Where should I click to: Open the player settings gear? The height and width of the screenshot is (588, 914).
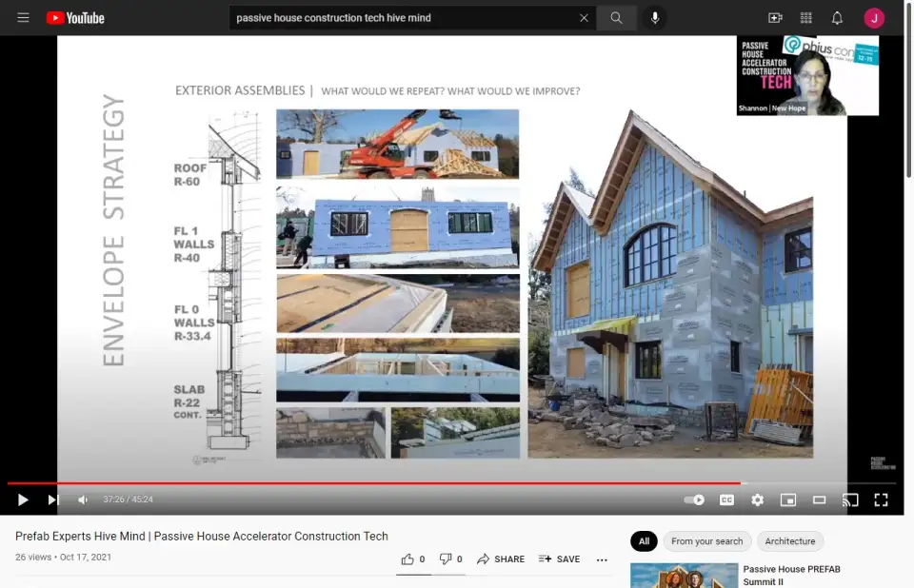[x=757, y=500]
